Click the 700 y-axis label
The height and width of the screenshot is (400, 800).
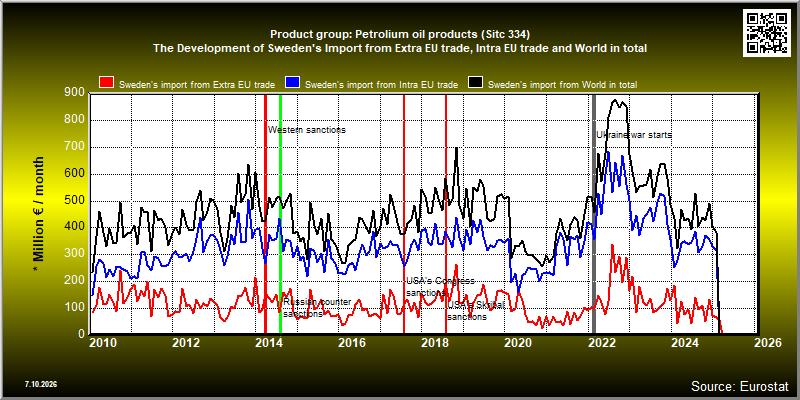(x=74, y=147)
